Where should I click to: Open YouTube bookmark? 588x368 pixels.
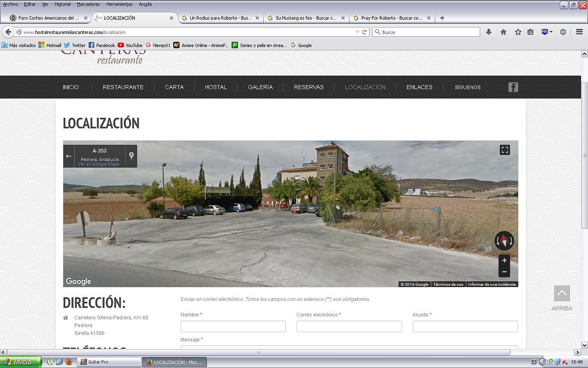tap(130, 45)
